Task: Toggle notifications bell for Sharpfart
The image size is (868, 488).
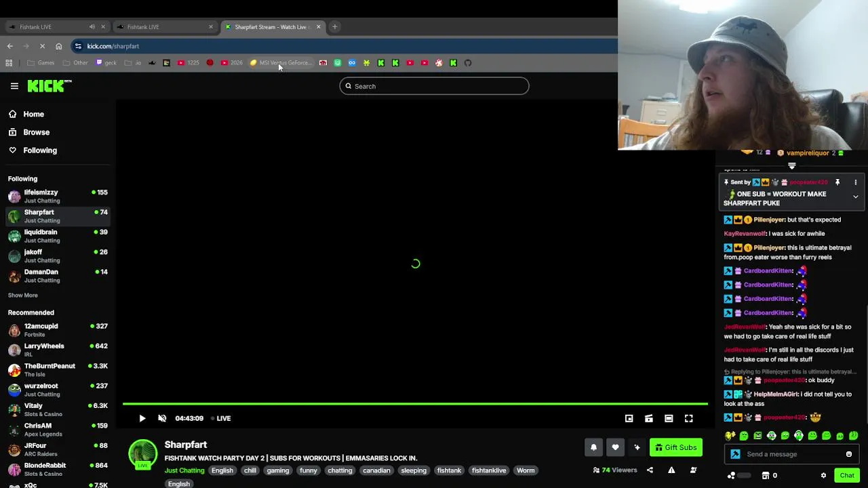Action: (x=593, y=447)
